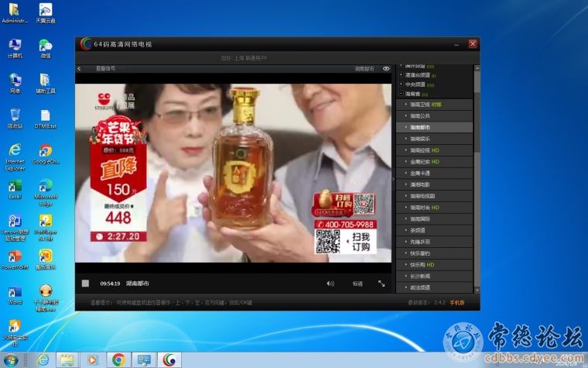The image size is (588, 368).
Task: Select the 湖南卫视 channel
Action: 434,105
